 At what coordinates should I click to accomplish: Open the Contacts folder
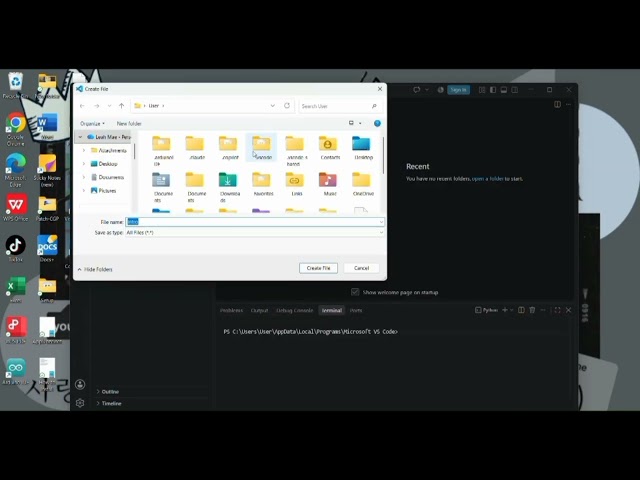328,147
